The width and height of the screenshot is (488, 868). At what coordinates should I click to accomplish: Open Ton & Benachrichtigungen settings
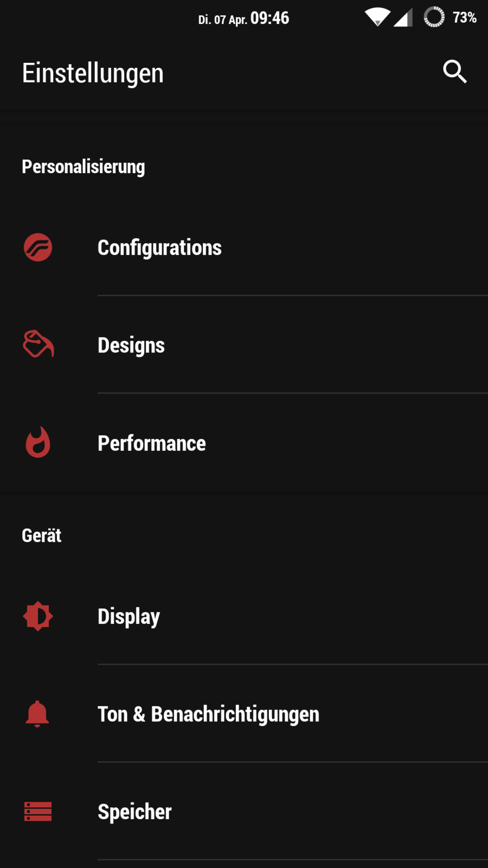[x=209, y=714]
